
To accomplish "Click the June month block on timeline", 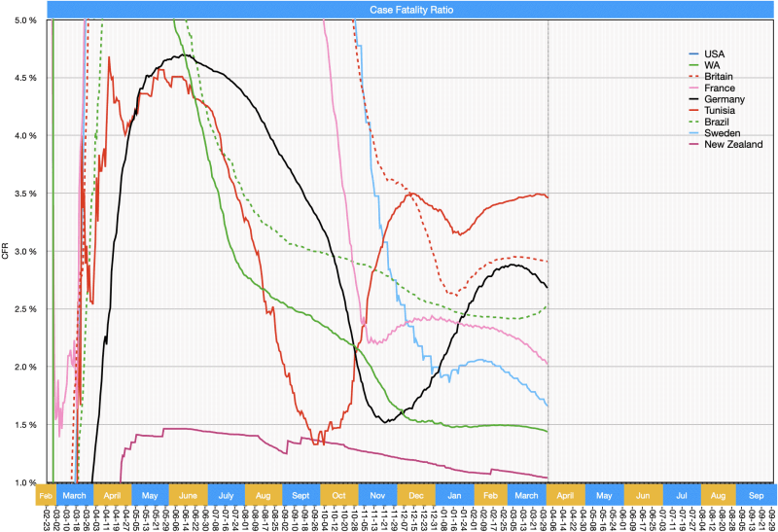I will 189,493.
